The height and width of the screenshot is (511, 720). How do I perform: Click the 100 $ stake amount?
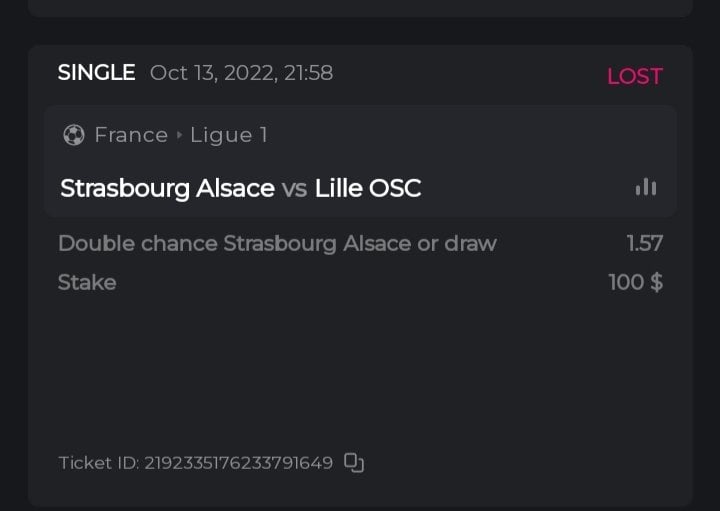(x=635, y=282)
